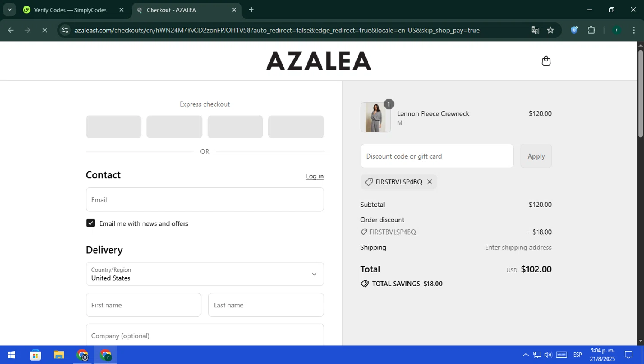Click the Order discount tag icon

[x=364, y=232]
